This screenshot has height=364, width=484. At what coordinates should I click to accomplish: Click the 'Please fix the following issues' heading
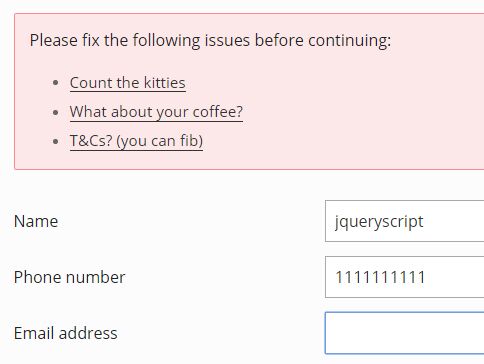pos(210,41)
